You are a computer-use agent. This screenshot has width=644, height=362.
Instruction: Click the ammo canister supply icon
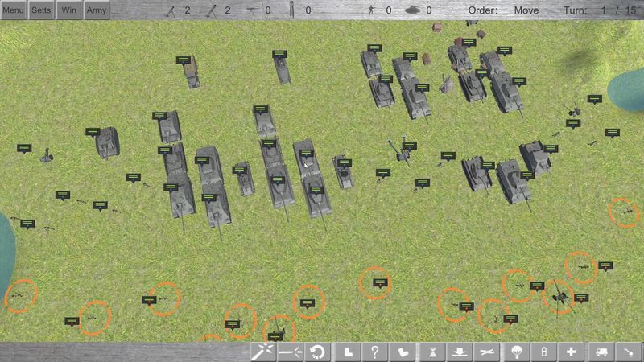click(543, 352)
